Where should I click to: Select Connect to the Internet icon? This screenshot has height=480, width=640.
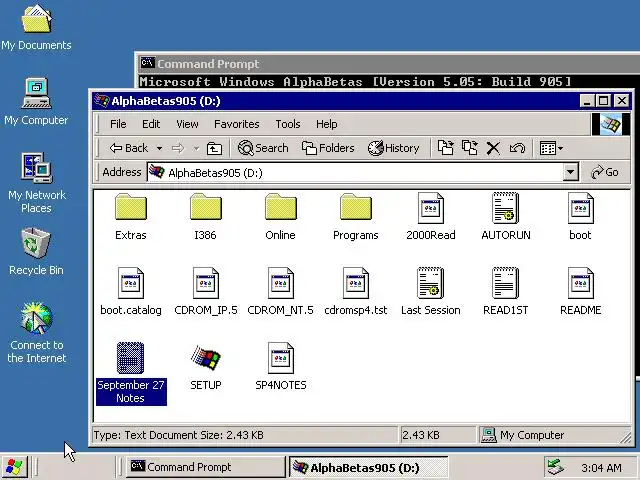(x=36, y=333)
